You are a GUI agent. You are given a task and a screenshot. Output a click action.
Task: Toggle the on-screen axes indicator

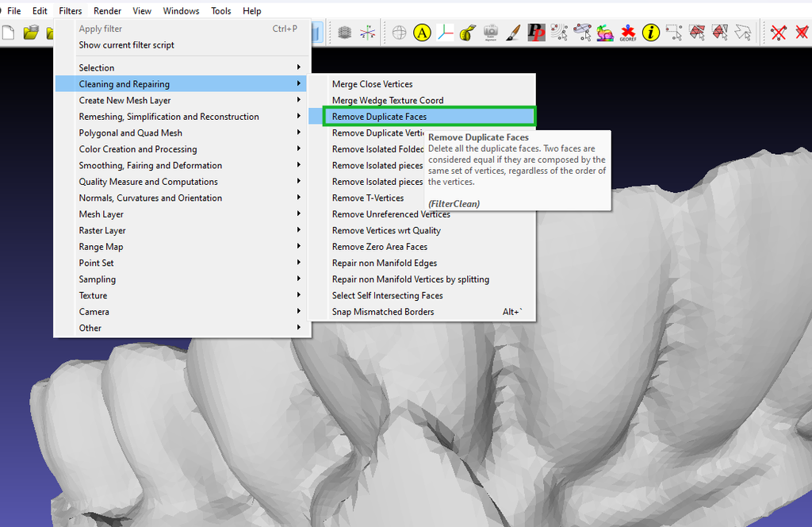click(x=445, y=33)
